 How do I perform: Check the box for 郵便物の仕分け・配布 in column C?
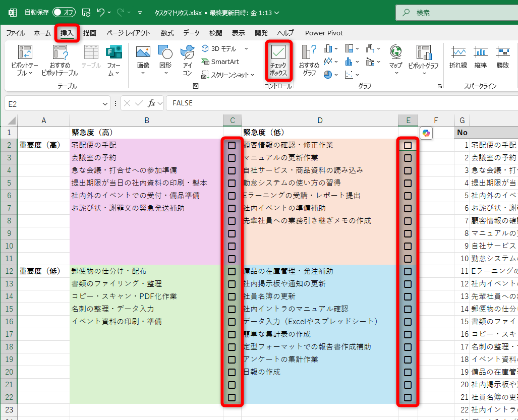click(232, 271)
